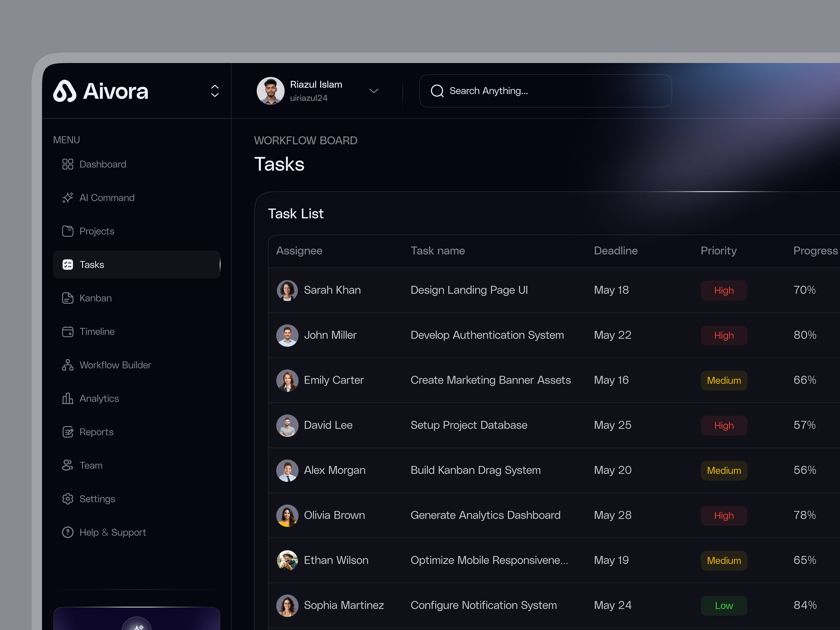Screen dimensions: 840x630
Task: Click the search magnifier icon
Action: point(437,91)
